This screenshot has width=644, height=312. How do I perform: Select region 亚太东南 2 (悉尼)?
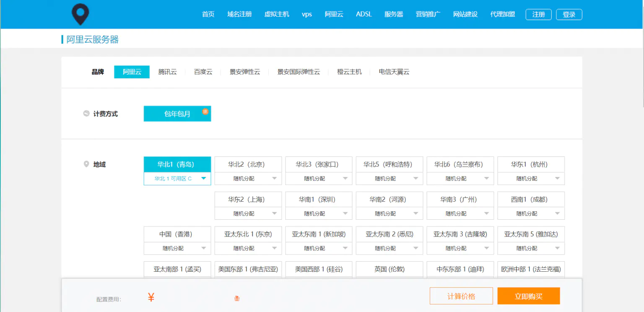pos(390,234)
